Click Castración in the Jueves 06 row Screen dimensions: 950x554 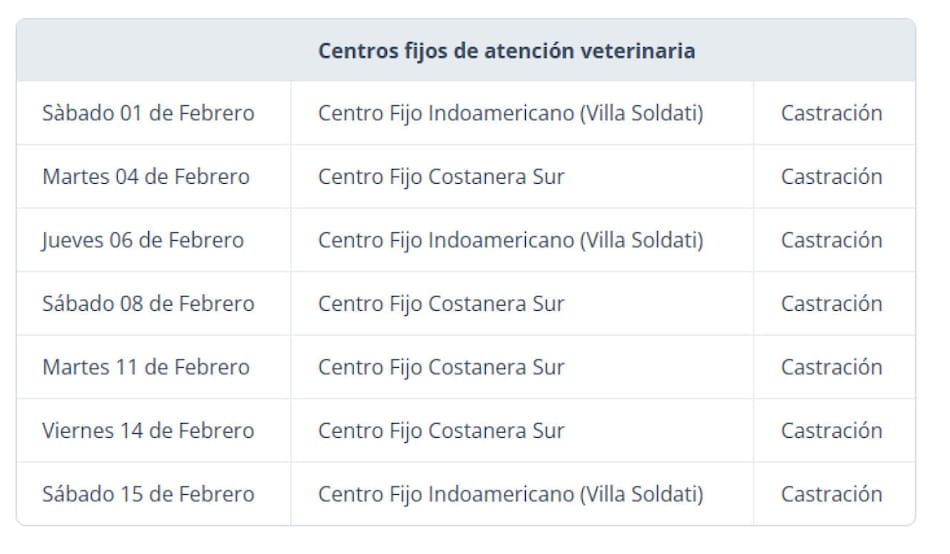831,240
